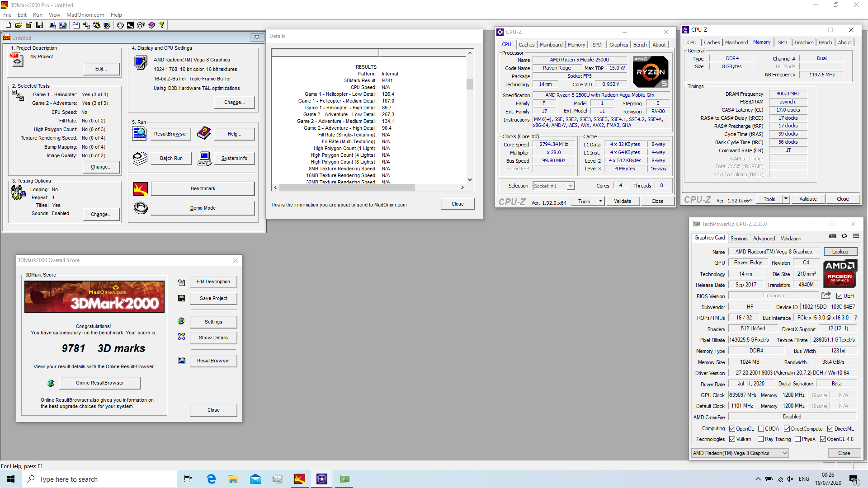Click the Save floppy disk toolbar icon

(x=39, y=25)
